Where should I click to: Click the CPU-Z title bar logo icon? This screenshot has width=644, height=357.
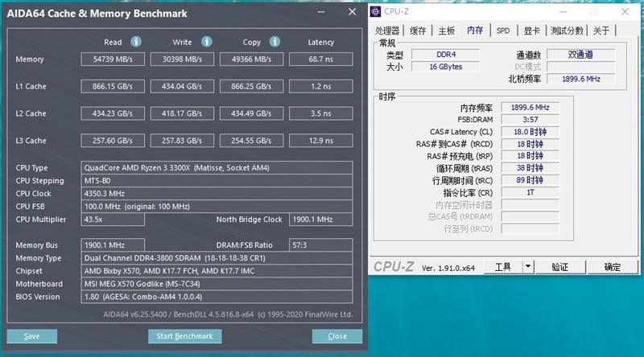click(375, 11)
